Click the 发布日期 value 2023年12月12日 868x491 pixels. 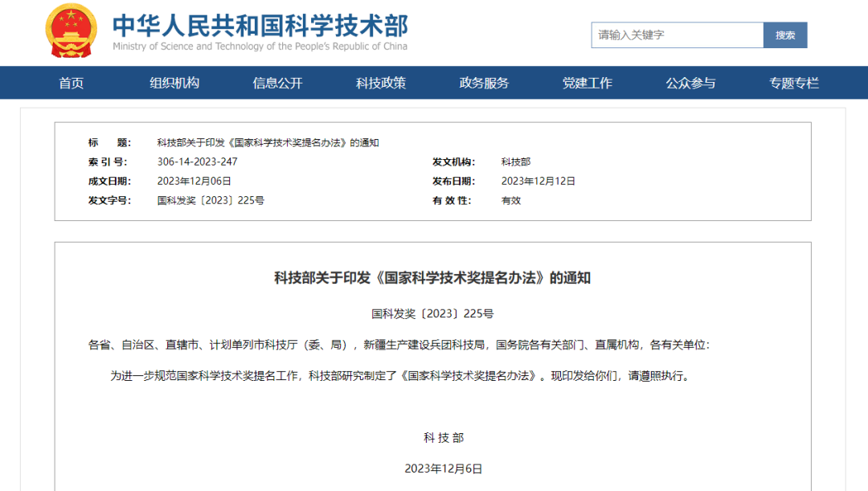click(x=538, y=181)
